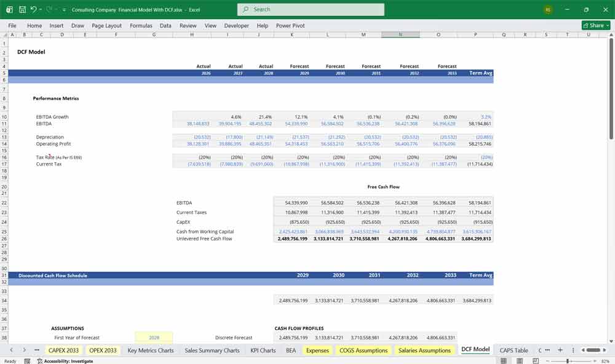Undo the last action

34,9
